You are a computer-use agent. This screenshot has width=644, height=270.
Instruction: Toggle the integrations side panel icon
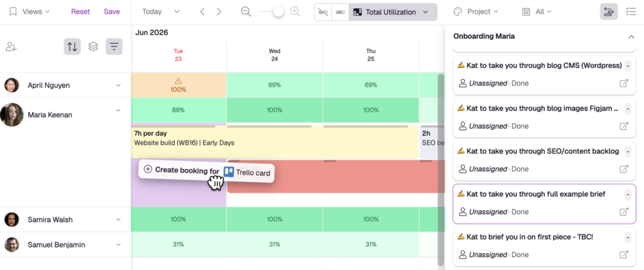608,12
